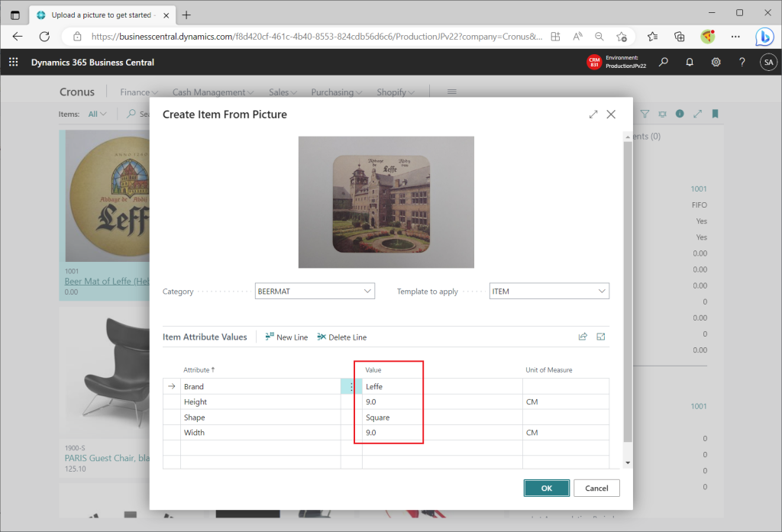Expand the dialog to full size
Image resolution: width=782 pixels, height=532 pixels.
pos(593,114)
